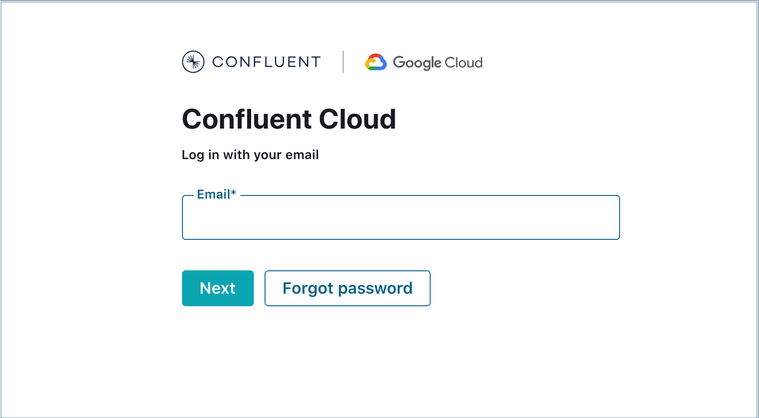Open the Forgot password option
The height and width of the screenshot is (418, 759).
pyautogui.click(x=347, y=288)
